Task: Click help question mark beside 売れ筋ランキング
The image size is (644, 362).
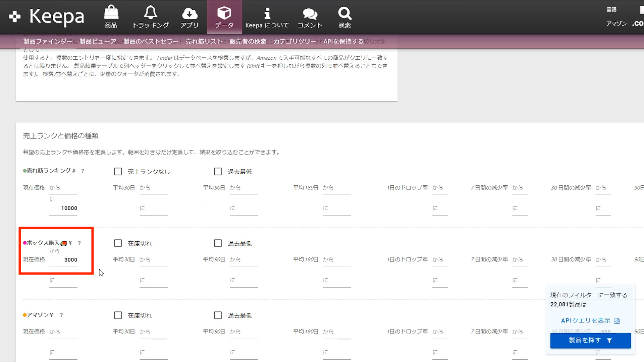Action: (83, 171)
